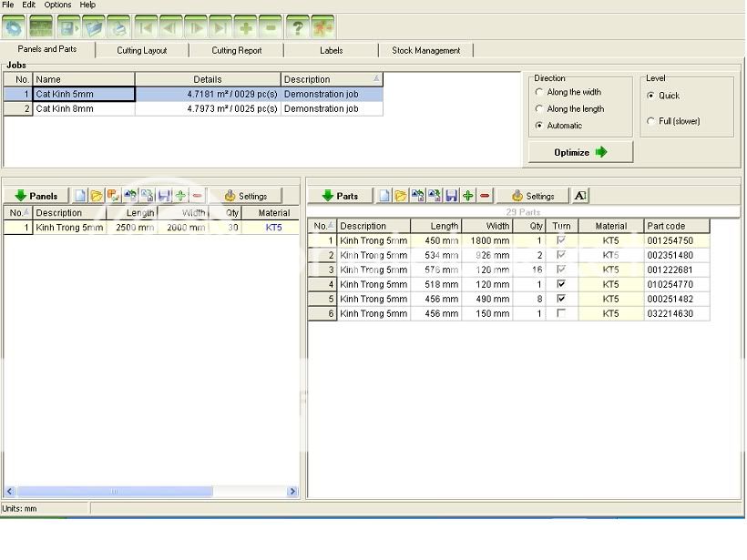
Task: Click the help question mark toolbar icon
Action: point(297,27)
